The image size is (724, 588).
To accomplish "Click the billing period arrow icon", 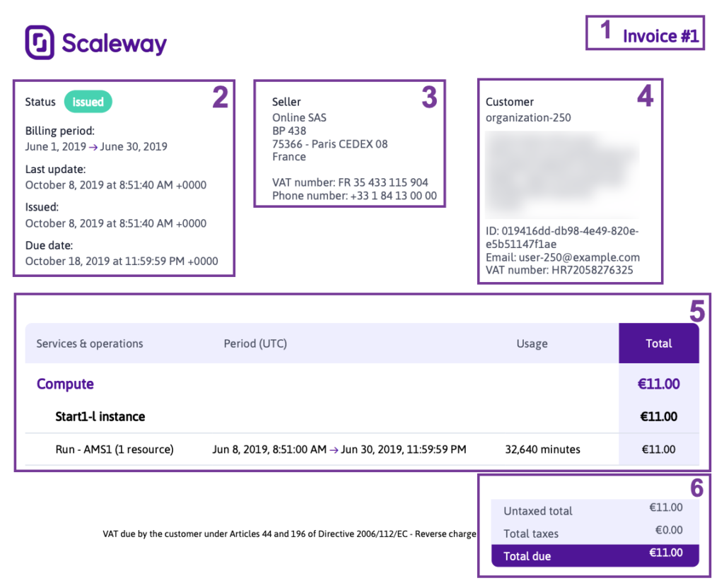I will [x=93, y=147].
